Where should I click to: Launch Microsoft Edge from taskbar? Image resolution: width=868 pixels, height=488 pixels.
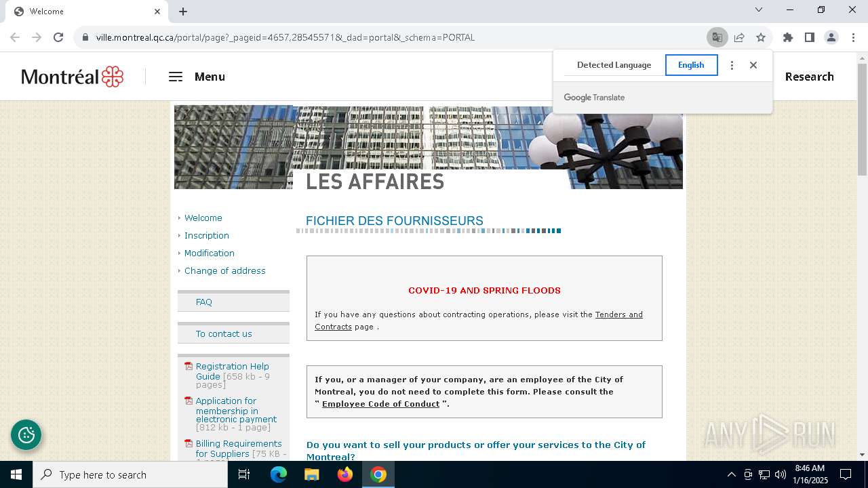(x=279, y=474)
